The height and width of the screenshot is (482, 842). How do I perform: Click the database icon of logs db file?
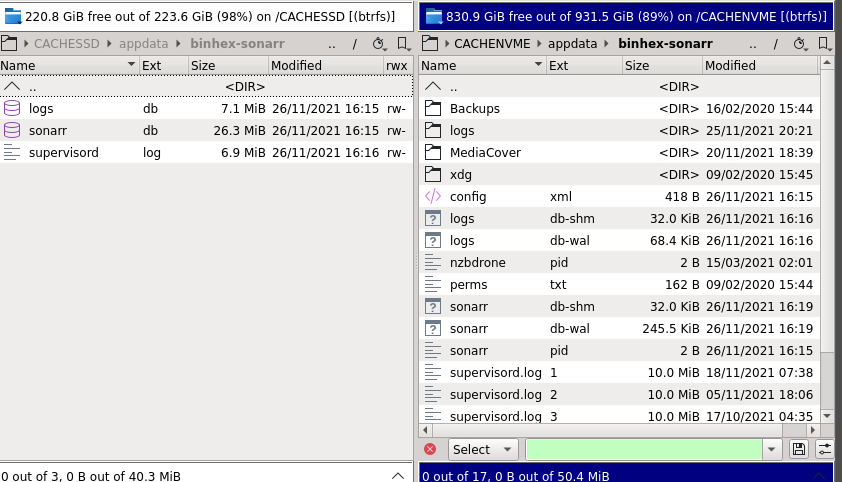click(x=12, y=108)
